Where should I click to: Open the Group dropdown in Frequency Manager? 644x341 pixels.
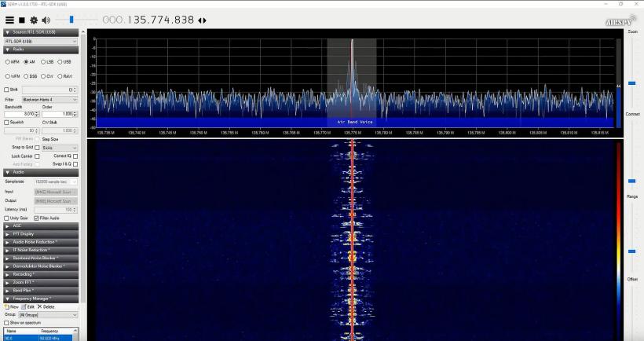pos(48,315)
